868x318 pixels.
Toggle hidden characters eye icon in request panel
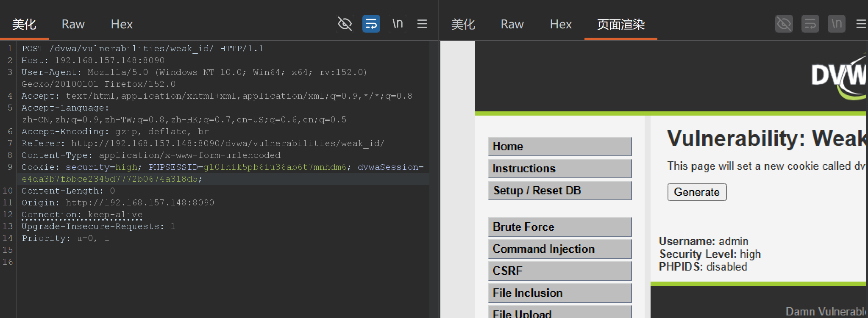[345, 24]
